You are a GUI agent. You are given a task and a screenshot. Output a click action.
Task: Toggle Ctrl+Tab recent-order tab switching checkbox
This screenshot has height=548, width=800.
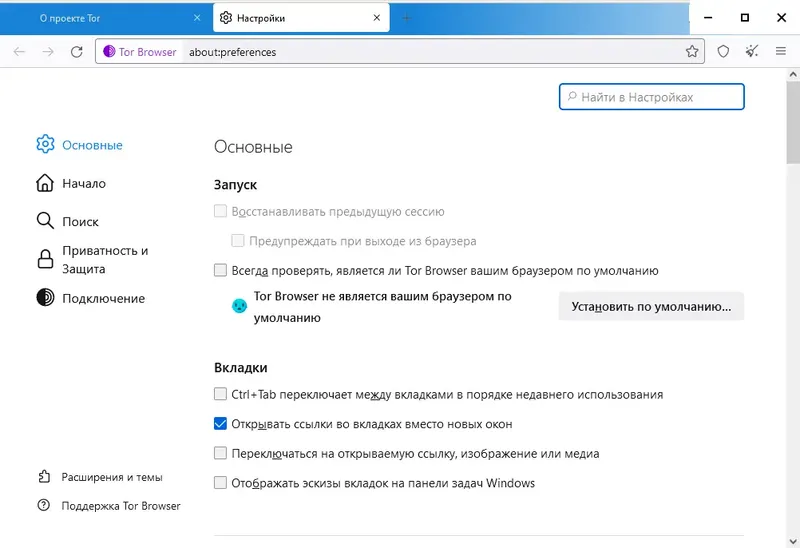(x=220, y=394)
